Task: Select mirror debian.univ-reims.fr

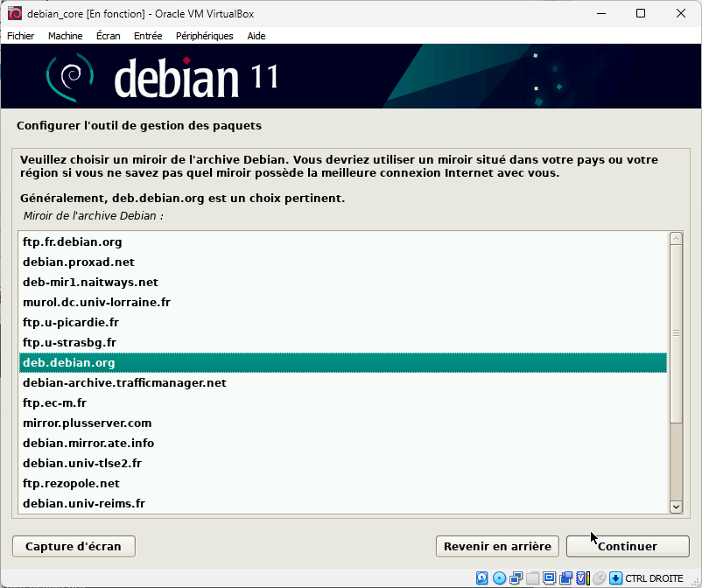Action: (343, 503)
